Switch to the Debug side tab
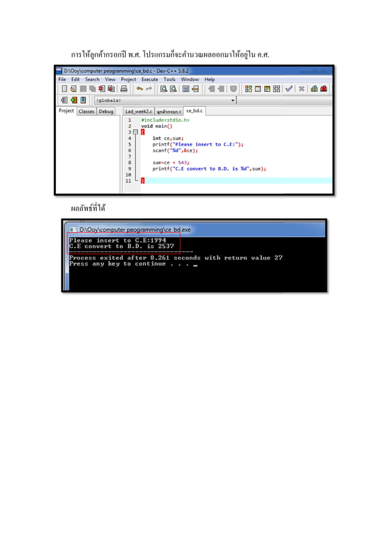The image size is (392, 554). click(106, 111)
